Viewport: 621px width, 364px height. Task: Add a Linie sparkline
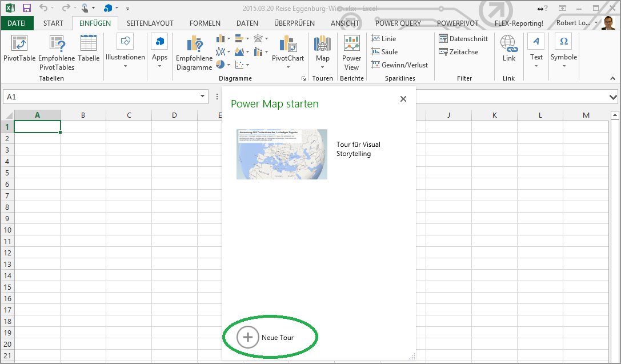[x=383, y=39]
